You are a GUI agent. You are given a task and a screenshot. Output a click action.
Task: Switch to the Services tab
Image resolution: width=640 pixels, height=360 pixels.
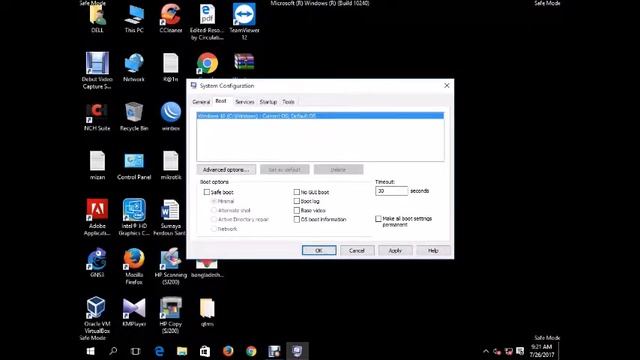click(x=244, y=102)
